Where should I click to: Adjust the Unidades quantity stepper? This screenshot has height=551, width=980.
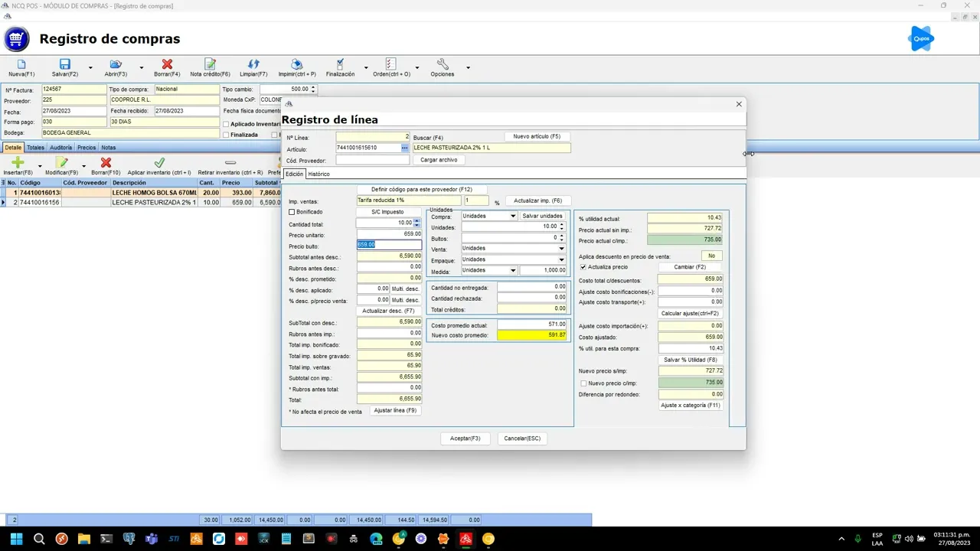562,227
